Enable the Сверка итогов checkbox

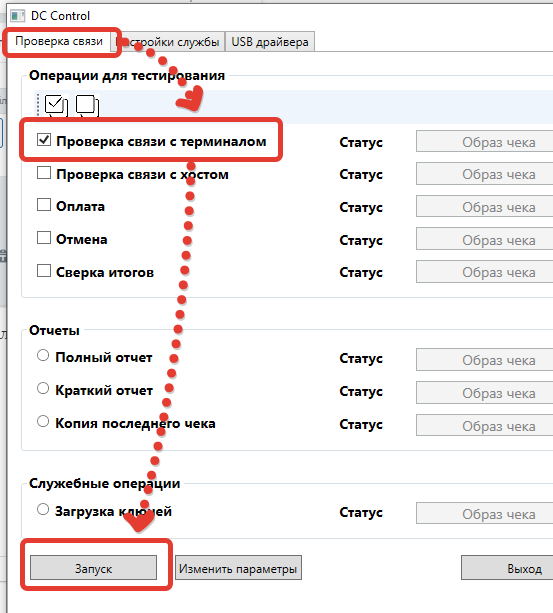click(x=44, y=271)
